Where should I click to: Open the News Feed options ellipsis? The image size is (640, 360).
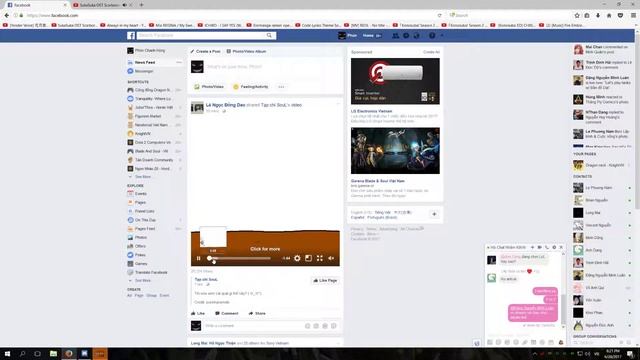[179, 62]
